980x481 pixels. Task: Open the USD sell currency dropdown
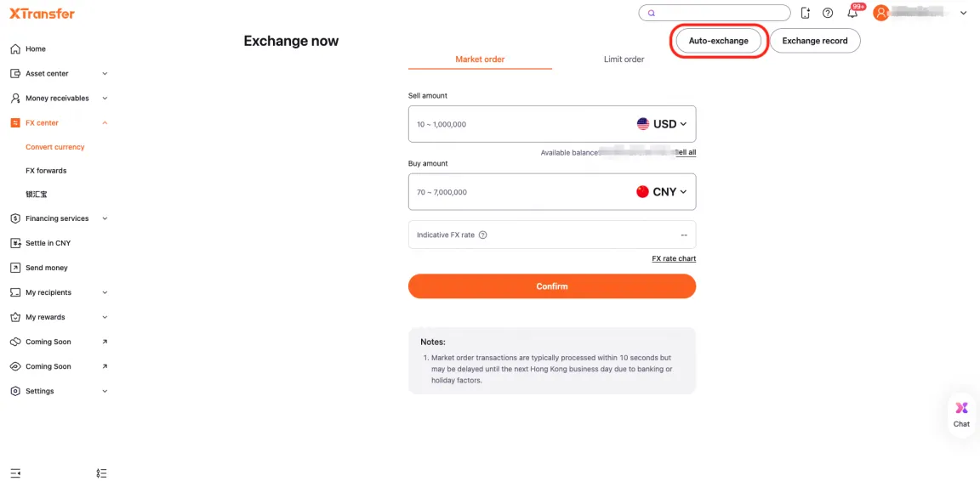coord(662,124)
